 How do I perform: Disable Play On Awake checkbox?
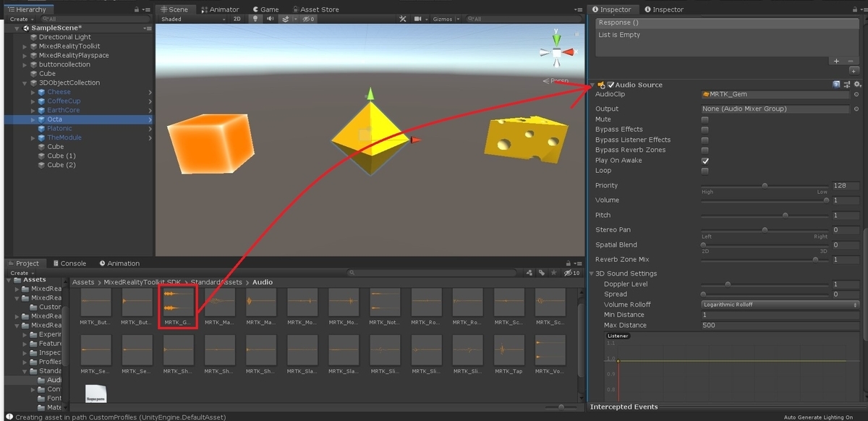click(x=705, y=161)
